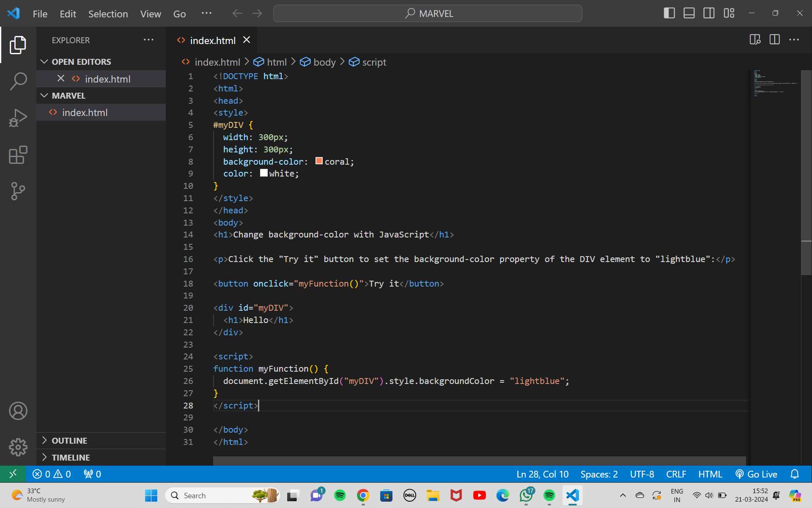
Task: Click the white color swatch
Action: point(263,173)
